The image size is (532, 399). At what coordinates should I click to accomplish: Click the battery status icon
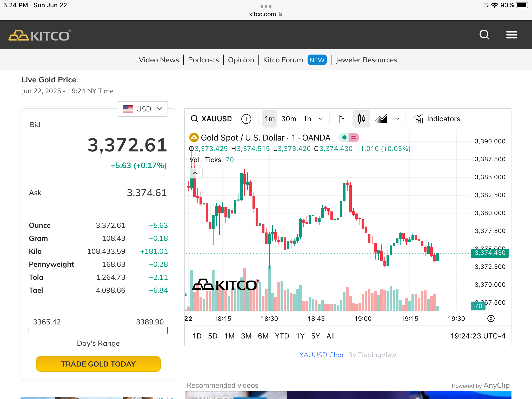pyautogui.click(x=522, y=5)
